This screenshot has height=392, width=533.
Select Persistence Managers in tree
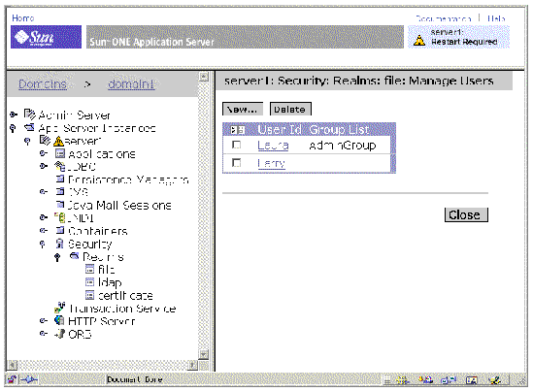coord(128,180)
